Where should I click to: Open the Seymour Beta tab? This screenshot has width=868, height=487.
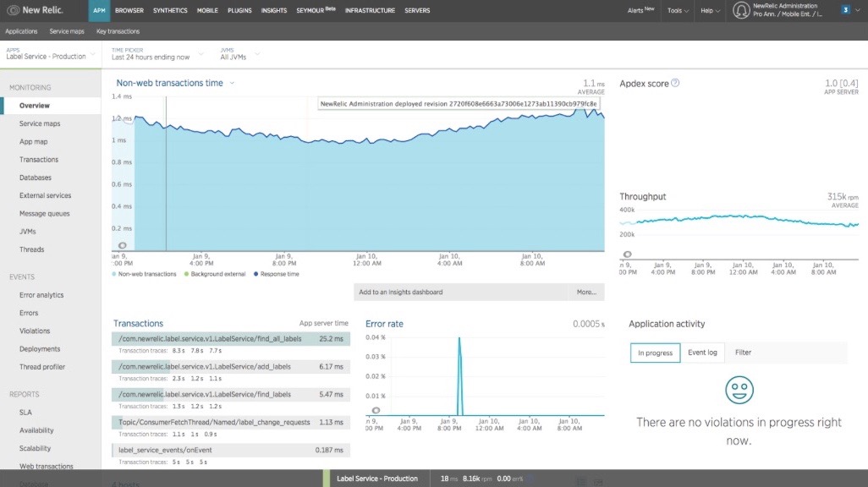click(316, 10)
